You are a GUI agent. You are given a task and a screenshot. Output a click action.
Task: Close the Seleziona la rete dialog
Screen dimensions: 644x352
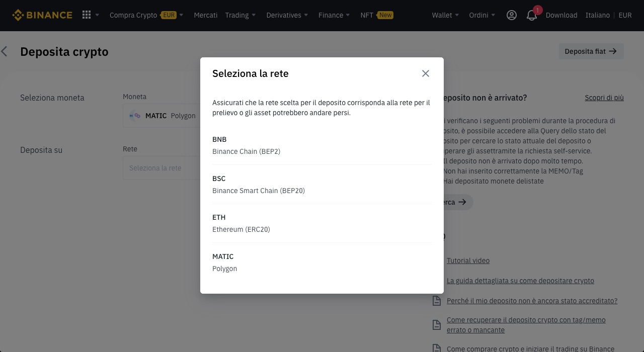(x=426, y=73)
